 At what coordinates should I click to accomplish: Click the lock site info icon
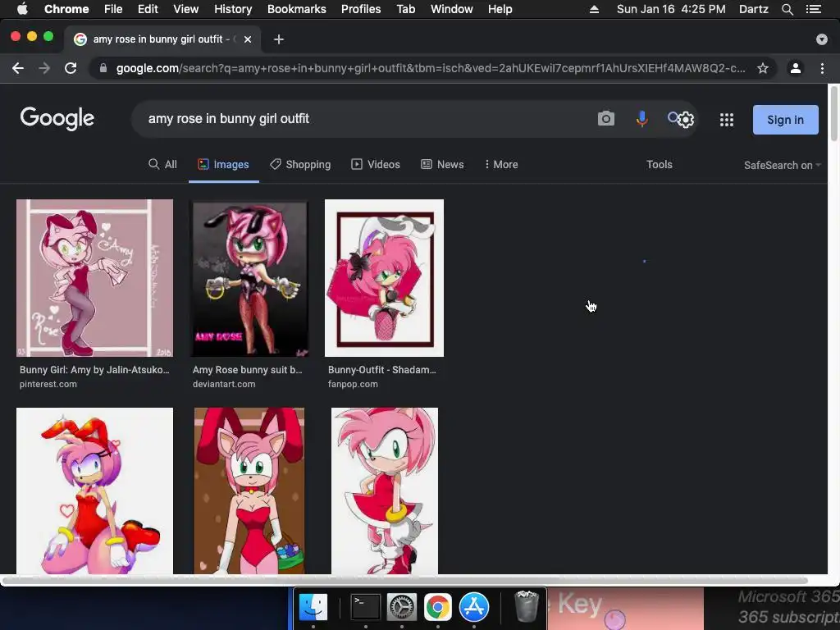point(103,68)
